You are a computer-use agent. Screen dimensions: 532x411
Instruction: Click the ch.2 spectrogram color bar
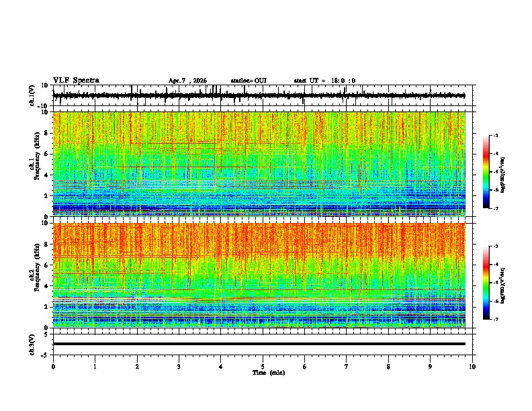click(486, 283)
